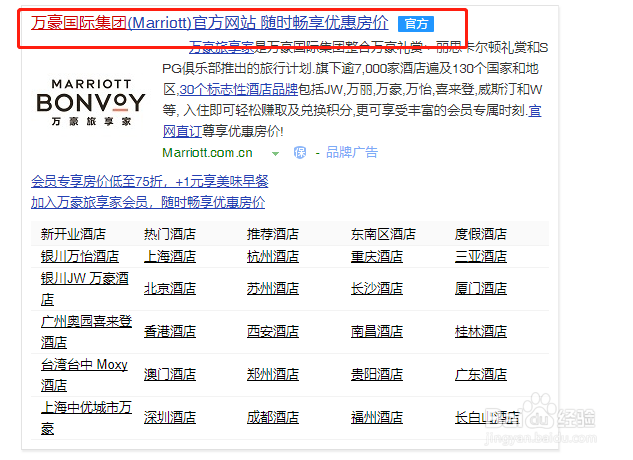Image resolution: width=633 pixels, height=460 pixels.
Task: Open the 银川万怡酒店 link
Action: tap(80, 256)
